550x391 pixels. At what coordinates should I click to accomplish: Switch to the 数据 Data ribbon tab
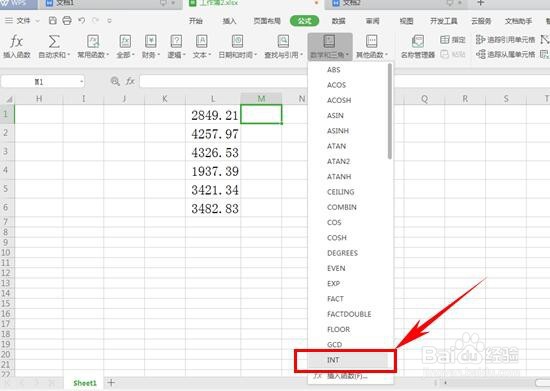click(338, 21)
